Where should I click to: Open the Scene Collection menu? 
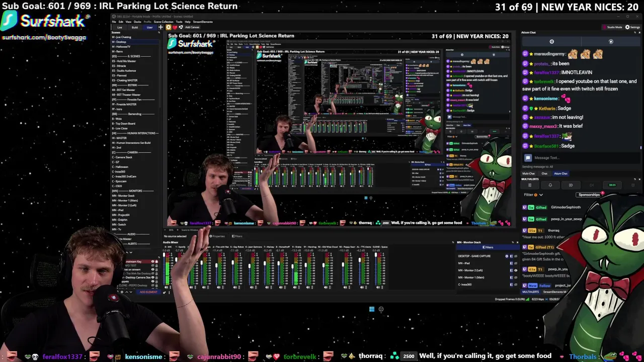[164, 22]
